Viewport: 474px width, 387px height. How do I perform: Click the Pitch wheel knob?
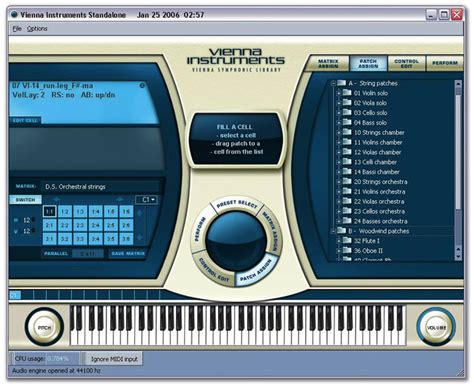coord(44,328)
